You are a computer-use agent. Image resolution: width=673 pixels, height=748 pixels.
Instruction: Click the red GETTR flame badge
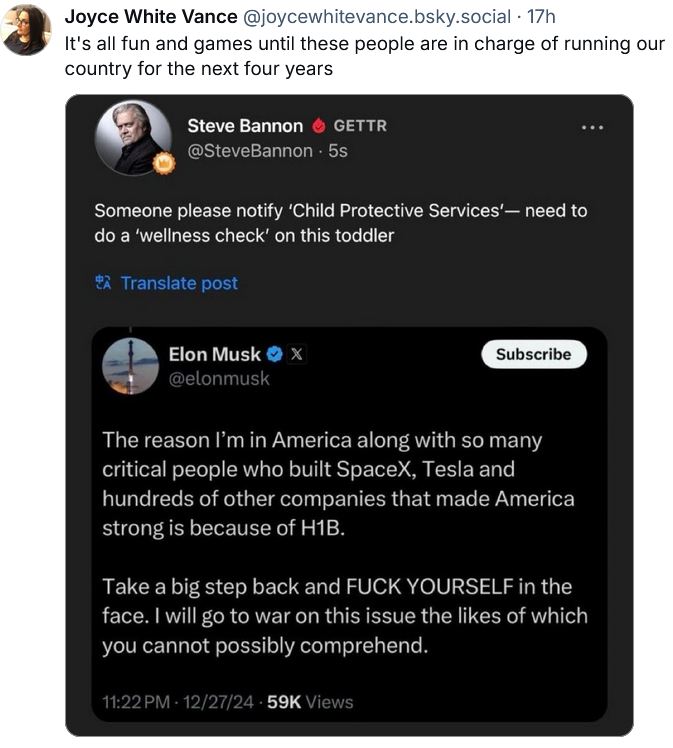(319, 126)
